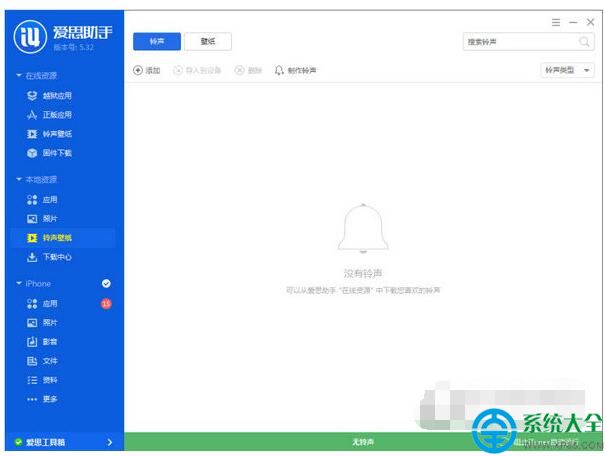Open 下载中心 download center
This screenshot has width=606, height=456.
(x=49, y=257)
